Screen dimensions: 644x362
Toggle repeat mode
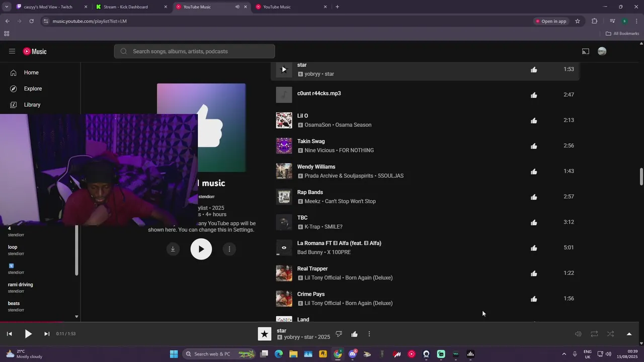[x=594, y=334]
